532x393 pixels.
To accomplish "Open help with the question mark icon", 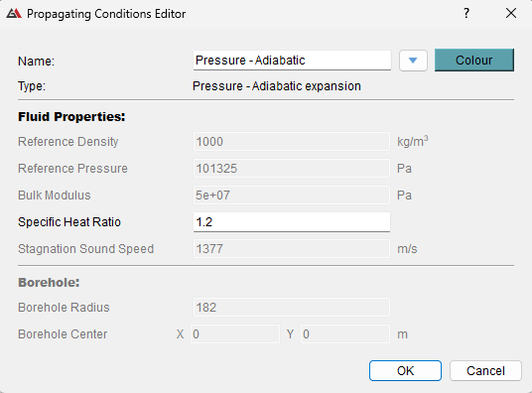I will pos(466,14).
